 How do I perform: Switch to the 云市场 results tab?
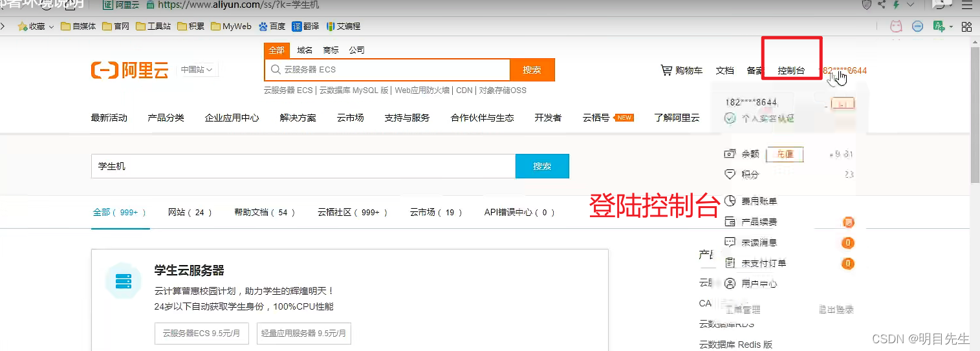(x=436, y=212)
